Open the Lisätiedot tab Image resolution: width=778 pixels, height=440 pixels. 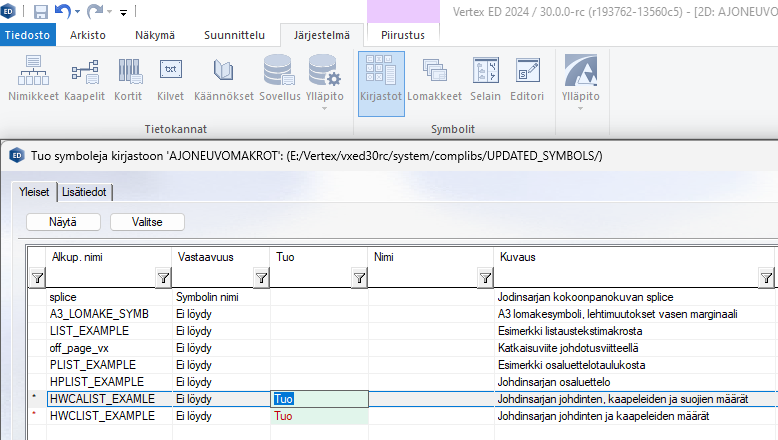pyautogui.click(x=85, y=191)
